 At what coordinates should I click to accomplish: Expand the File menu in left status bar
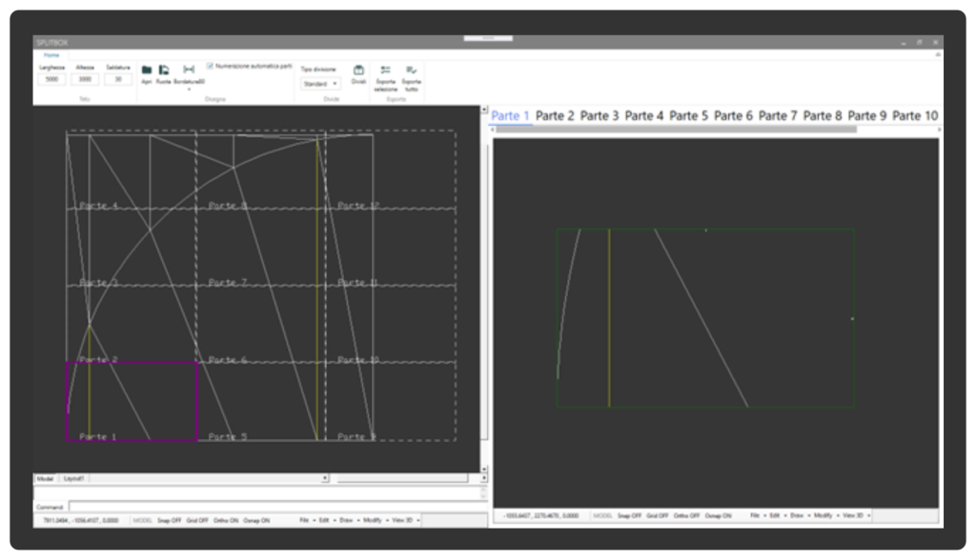click(305, 521)
